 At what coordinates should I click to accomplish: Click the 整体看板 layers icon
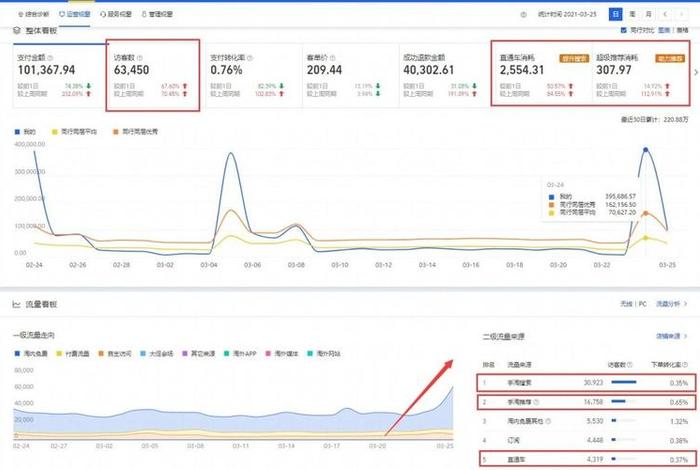pos(17,30)
